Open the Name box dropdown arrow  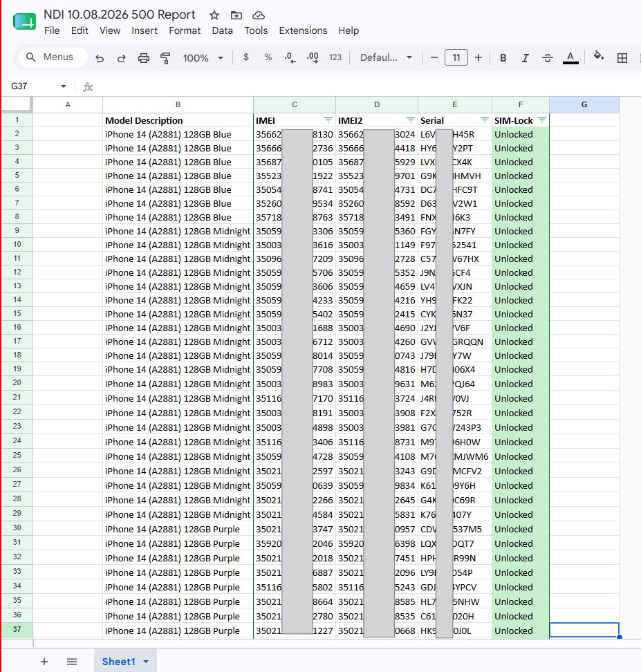coord(64,86)
